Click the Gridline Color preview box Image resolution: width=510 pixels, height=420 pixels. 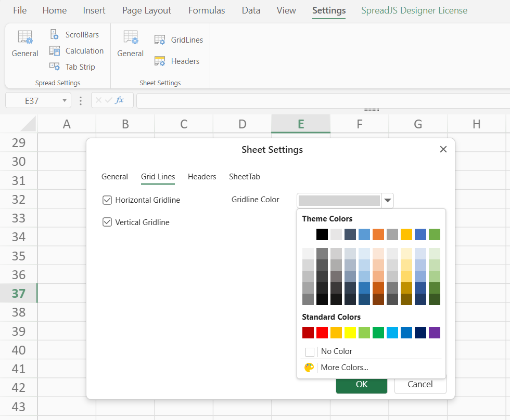coord(339,201)
